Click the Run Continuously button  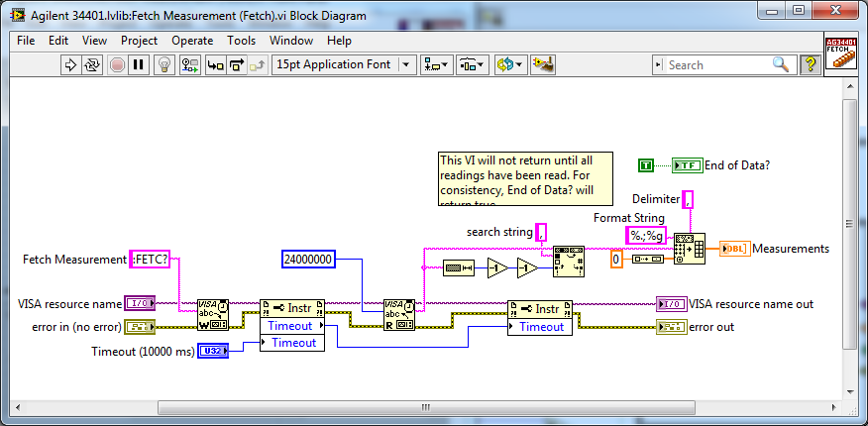pos(91,64)
